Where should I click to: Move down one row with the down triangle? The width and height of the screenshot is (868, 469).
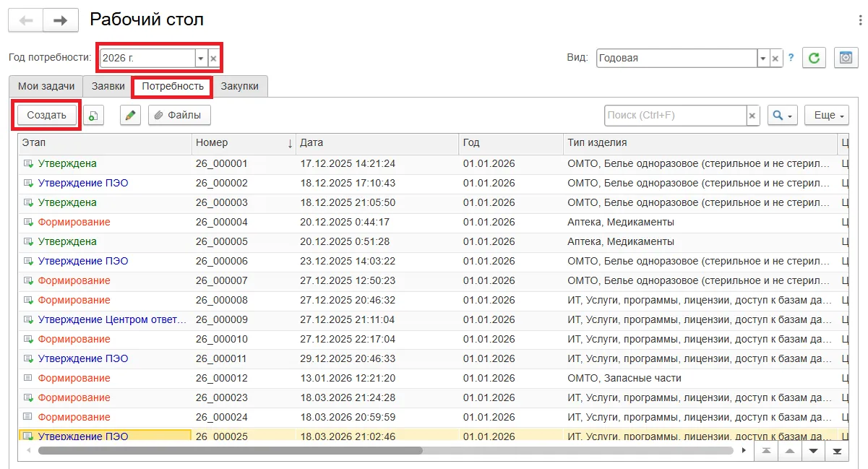point(813,451)
